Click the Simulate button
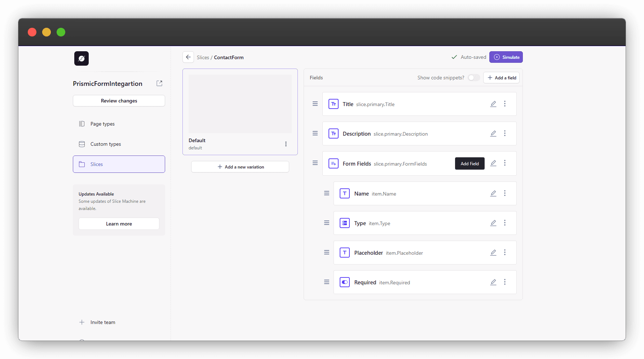Viewport: 644px width, 359px height. tap(506, 57)
